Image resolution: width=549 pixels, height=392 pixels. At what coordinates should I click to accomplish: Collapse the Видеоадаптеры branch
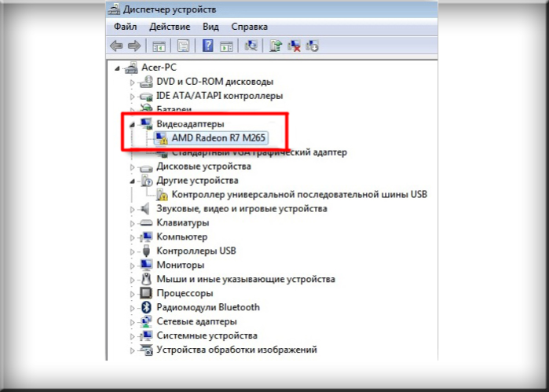pyautogui.click(x=132, y=124)
